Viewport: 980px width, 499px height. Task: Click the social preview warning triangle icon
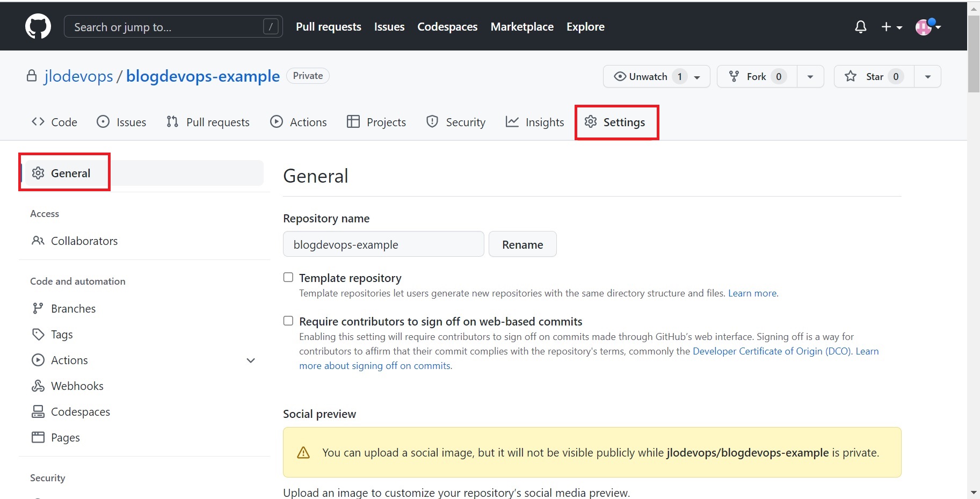[x=303, y=452]
